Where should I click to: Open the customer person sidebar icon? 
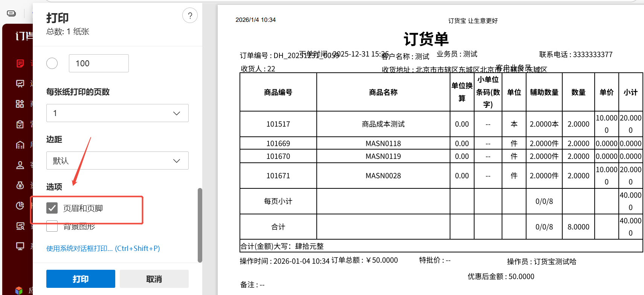coord(20,165)
